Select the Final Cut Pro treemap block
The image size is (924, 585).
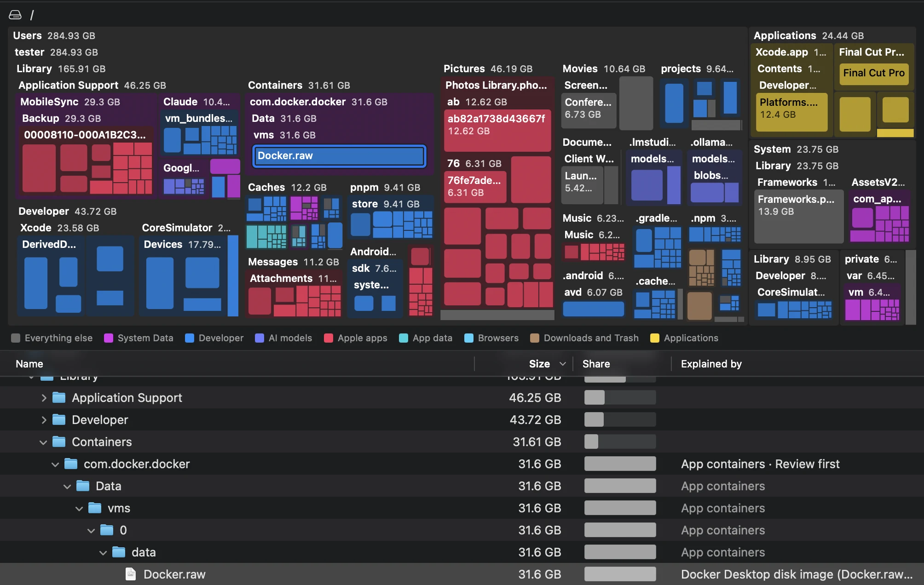[874, 74]
